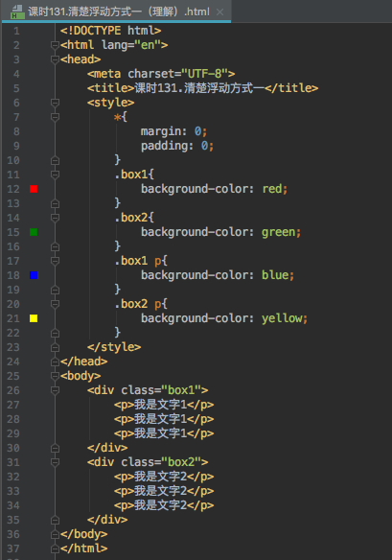Screen dimensions: 392x560
Task: Collapse the box1 div fold on line 26
Action: pos(55,390)
